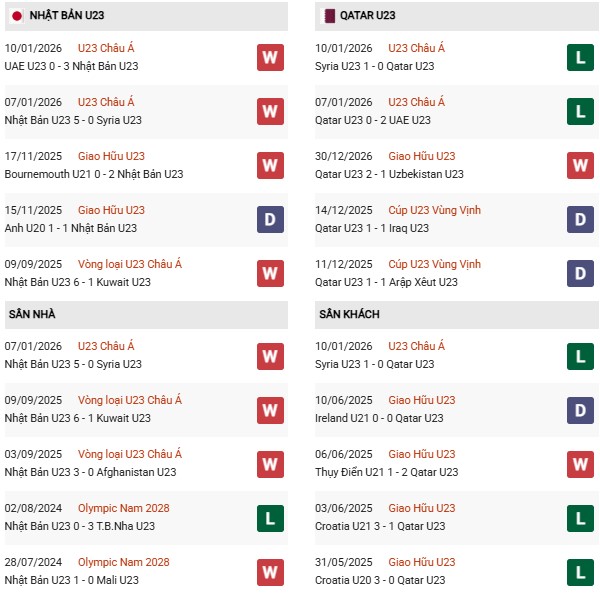The width and height of the screenshot is (600, 593).
Task: Click Nhật Bản U23 5 - 0 Syria U23 result
Action: (x=73, y=120)
